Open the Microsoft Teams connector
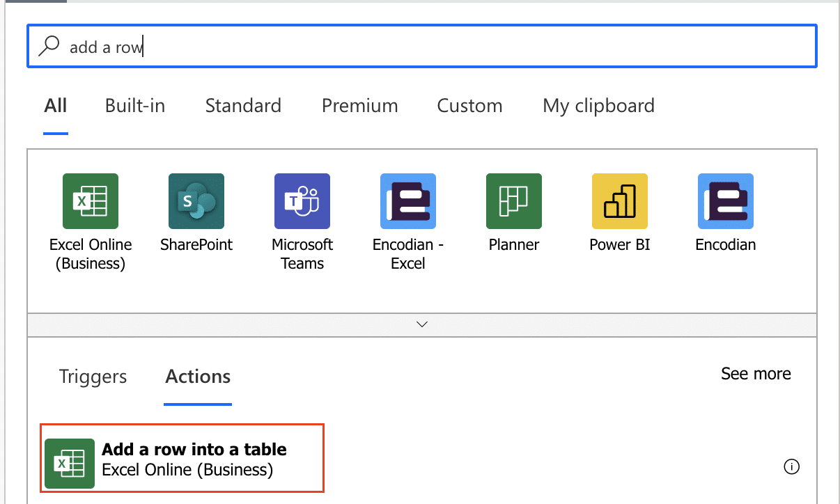 pyautogui.click(x=302, y=201)
